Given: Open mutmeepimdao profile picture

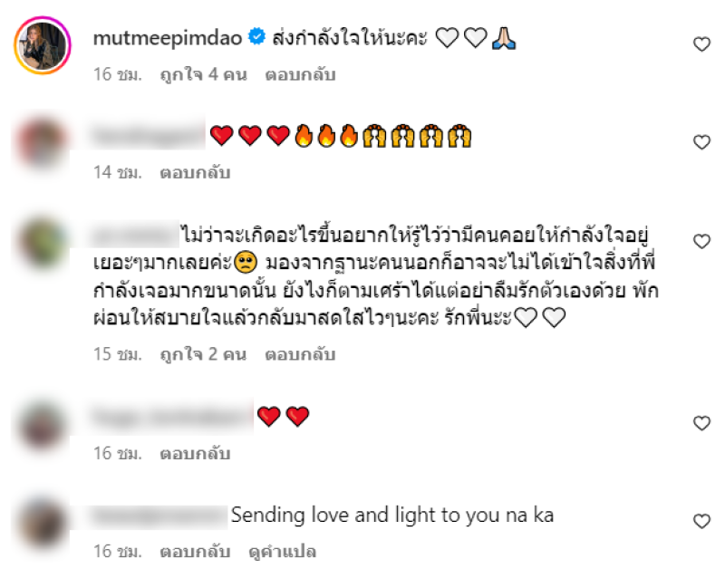Looking at the screenshot, I should (x=43, y=45).
